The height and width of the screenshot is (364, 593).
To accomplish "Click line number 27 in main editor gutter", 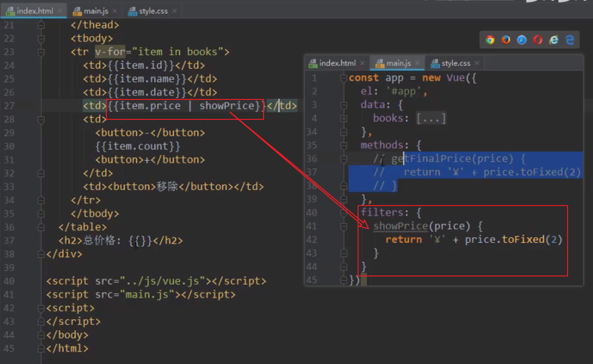I will 9,106.
